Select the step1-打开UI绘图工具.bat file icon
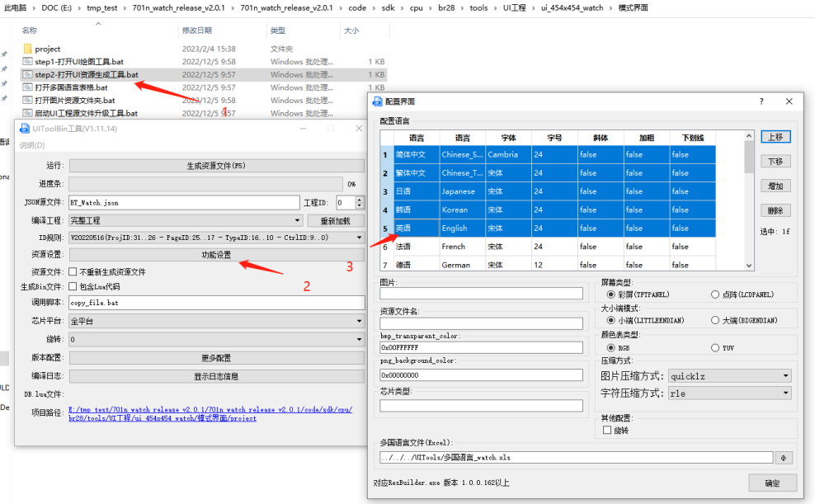This screenshot has height=504, width=815. 27,61
